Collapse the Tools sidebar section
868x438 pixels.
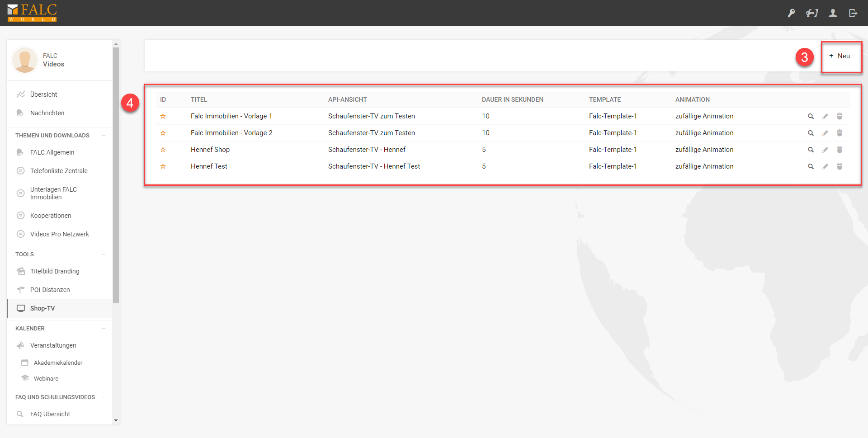click(x=104, y=254)
